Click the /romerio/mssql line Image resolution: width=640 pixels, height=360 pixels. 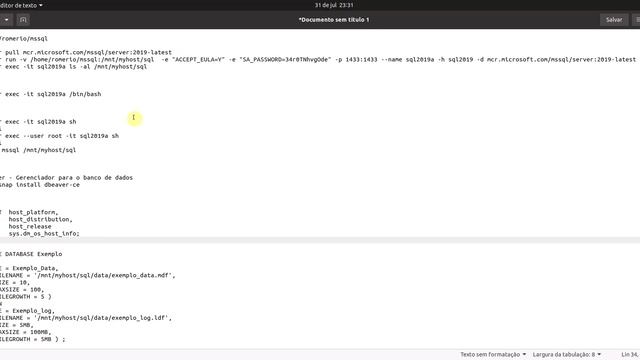pos(24,38)
